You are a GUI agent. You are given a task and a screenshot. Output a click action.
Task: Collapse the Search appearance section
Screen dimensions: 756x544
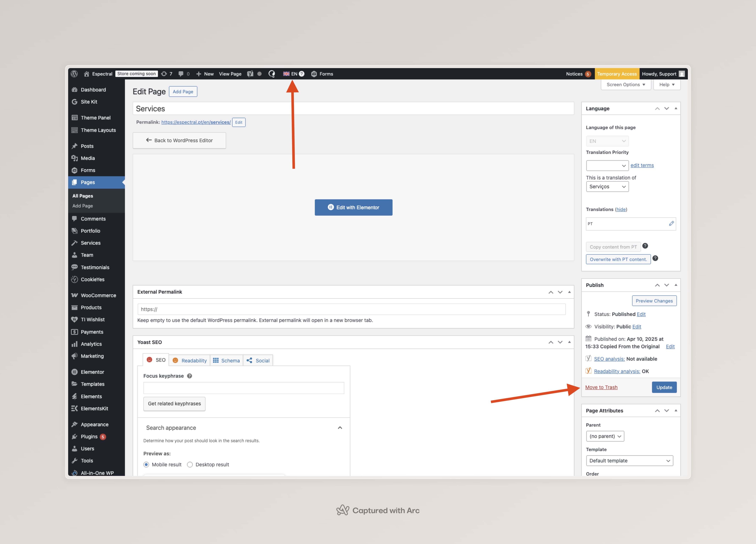pyautogui.click(x=340, y=428)
